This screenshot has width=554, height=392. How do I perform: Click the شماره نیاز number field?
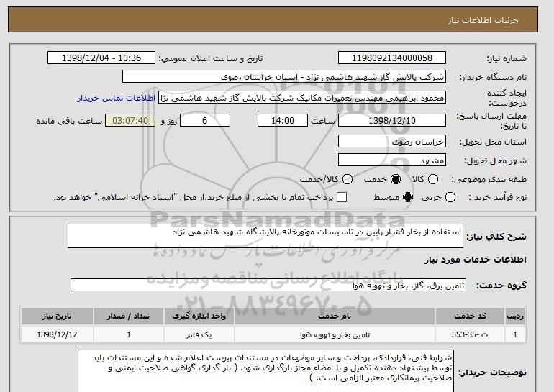point(392,58)
